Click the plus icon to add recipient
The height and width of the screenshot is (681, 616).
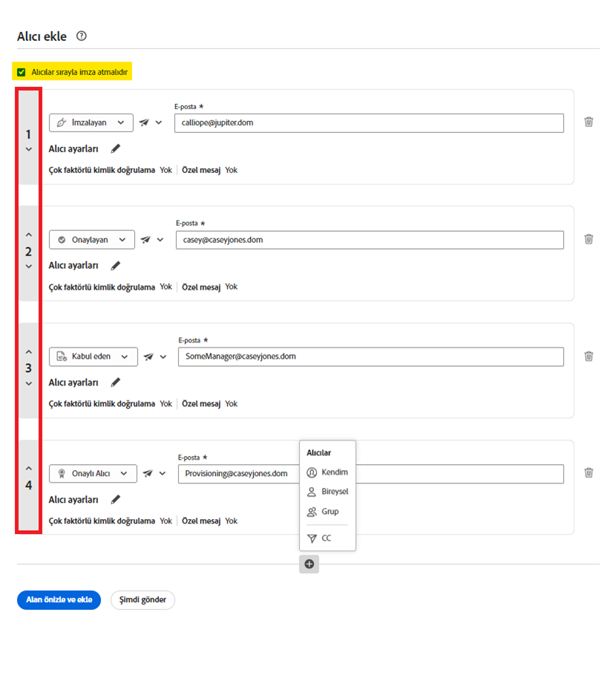pos(309,564)
